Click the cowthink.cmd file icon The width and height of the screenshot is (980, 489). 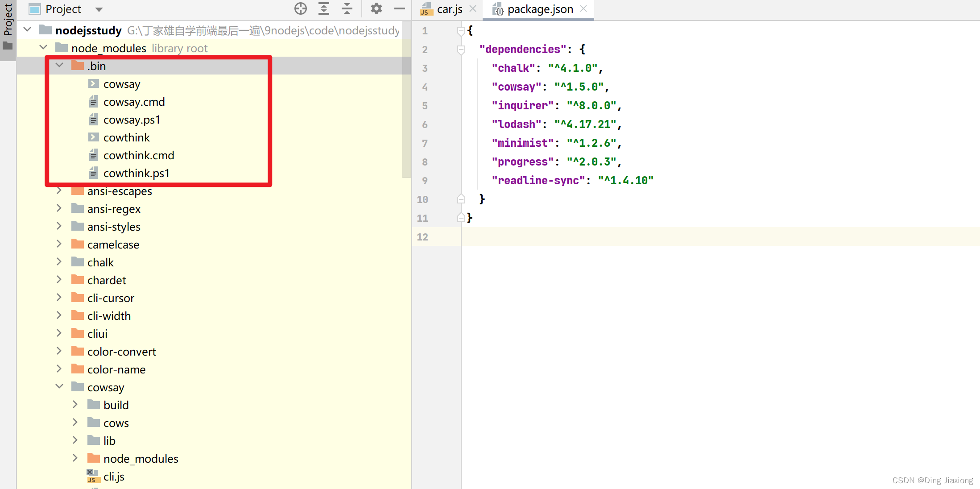pos(94,155)
